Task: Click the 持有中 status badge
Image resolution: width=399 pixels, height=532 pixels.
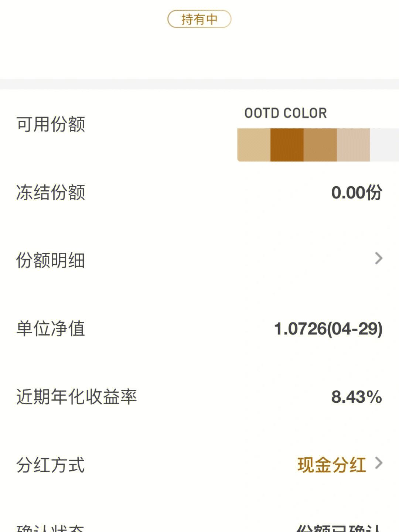Action: click(199, 19)
